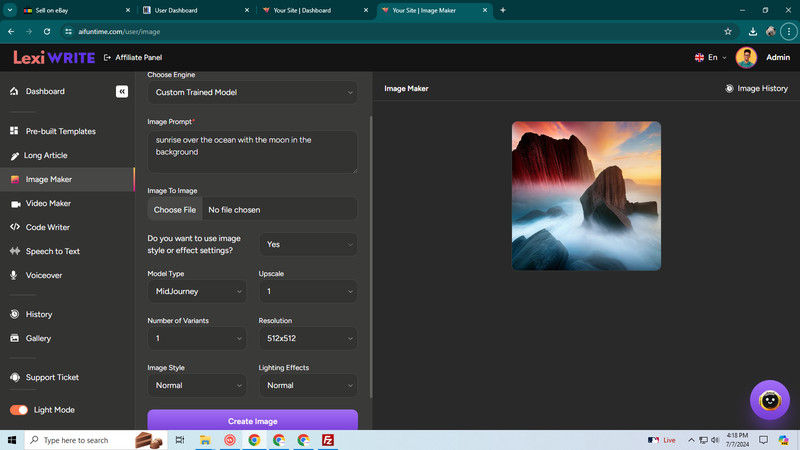Select Pre-built Templates in the sidebar
This screenshot has width=800, height=450.
[x=60, y=131]
